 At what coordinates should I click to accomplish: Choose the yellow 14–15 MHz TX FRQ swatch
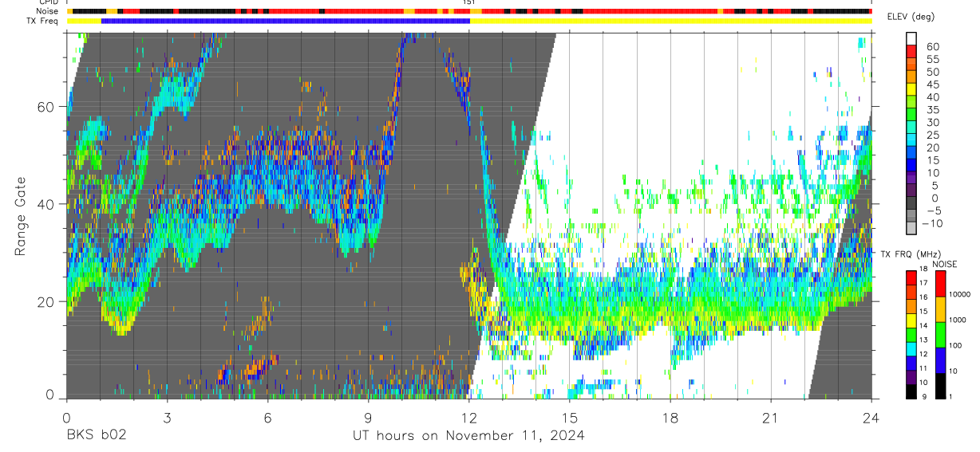click(911, 320)
